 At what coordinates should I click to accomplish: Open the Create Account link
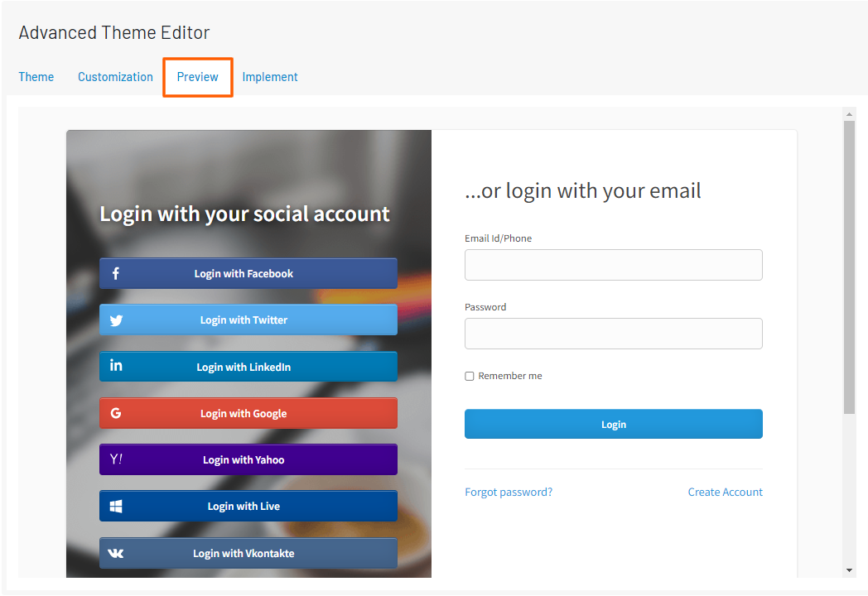(x=725, y=492)
